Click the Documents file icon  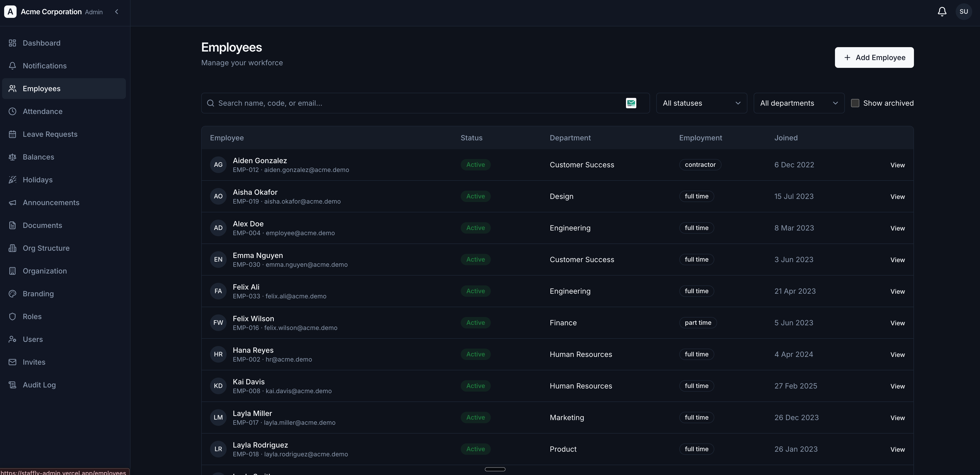(x=12, y=226)
